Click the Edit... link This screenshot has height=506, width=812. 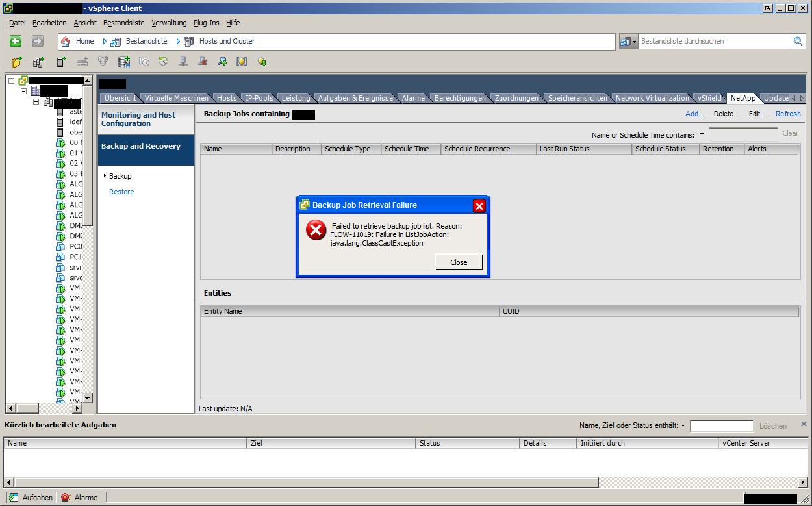(757, 114)
